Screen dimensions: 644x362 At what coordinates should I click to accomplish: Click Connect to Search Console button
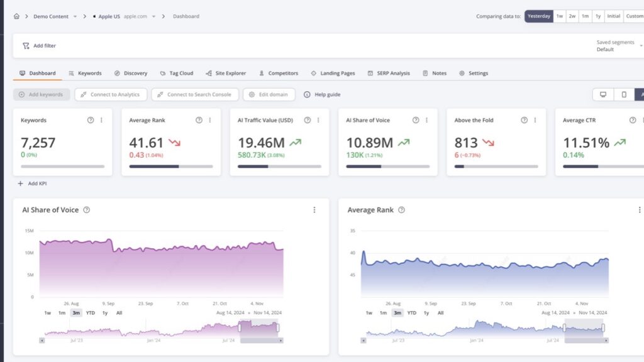[195, 94]
